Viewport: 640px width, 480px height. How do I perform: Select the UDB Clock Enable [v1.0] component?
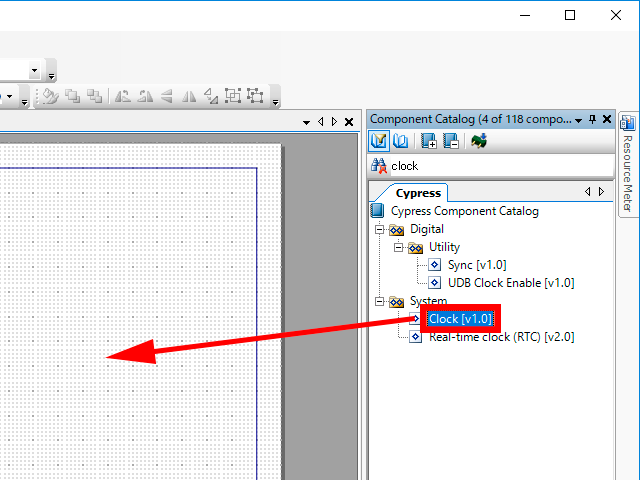(511, 283)
